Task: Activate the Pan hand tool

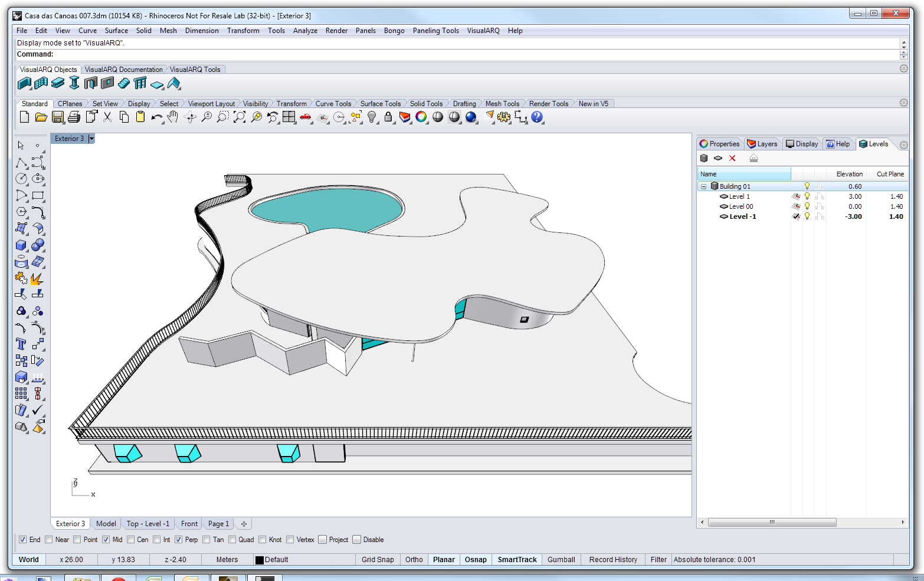Action: point(173,117)
